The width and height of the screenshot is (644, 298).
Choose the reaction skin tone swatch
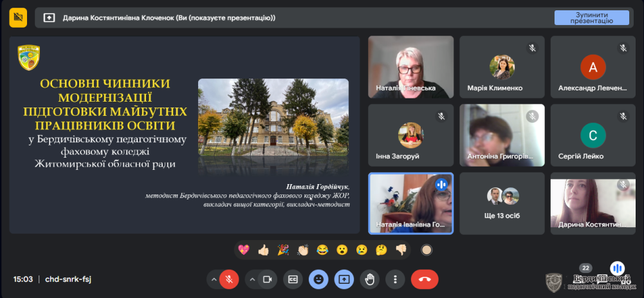[426, 250]
